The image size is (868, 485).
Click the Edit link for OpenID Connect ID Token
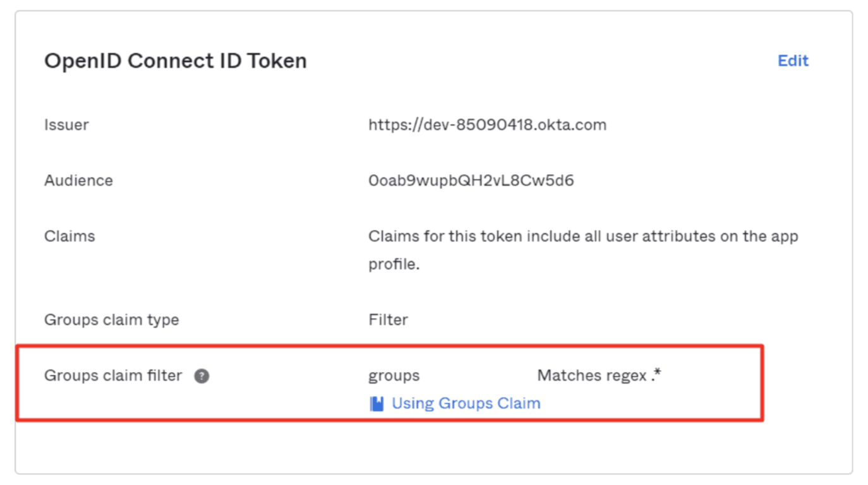pyautogui.click(x=792, y=61)
